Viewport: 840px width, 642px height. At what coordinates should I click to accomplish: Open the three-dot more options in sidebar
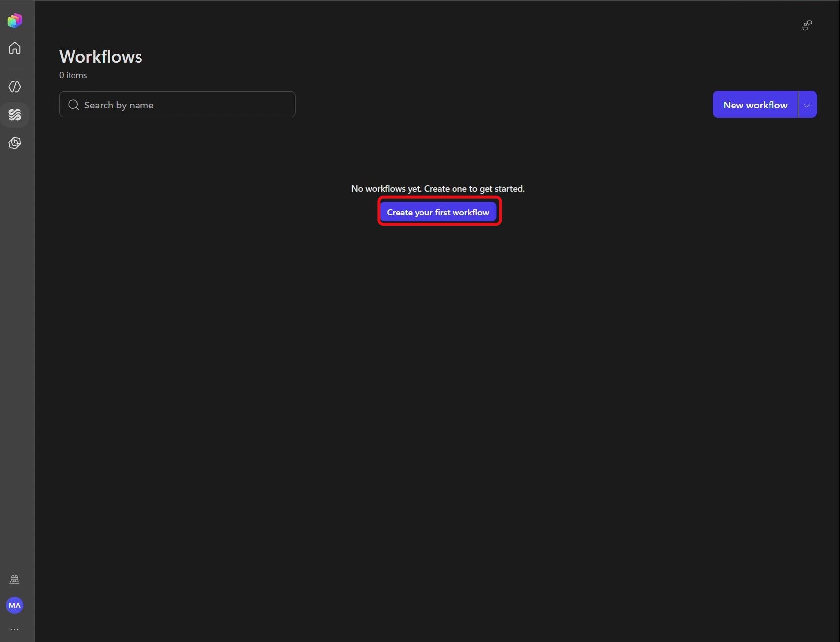coord(15,629)
